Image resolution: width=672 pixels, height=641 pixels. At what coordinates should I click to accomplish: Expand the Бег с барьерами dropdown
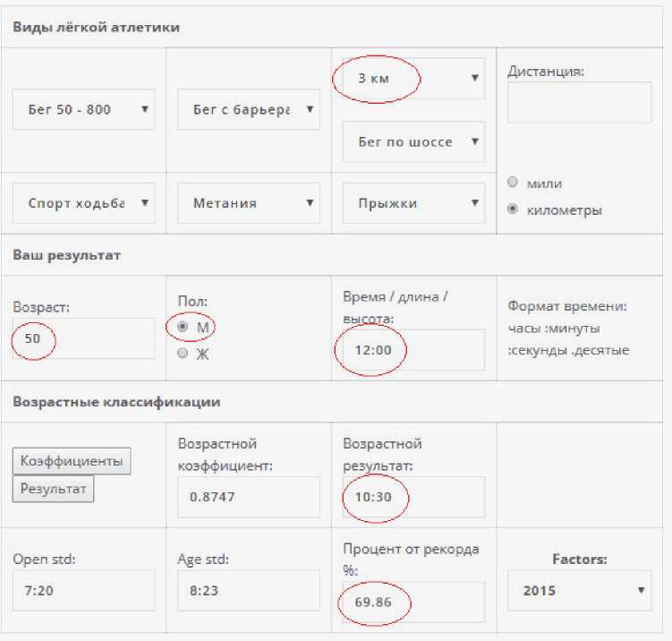coord(248,110)
